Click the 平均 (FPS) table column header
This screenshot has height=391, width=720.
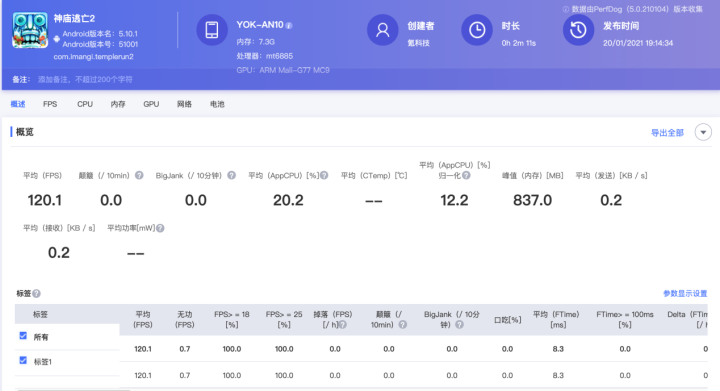coord(143,319)
